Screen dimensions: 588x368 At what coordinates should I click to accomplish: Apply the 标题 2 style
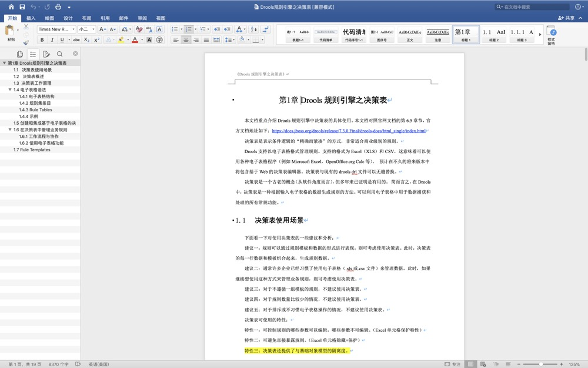pos(494,35)
